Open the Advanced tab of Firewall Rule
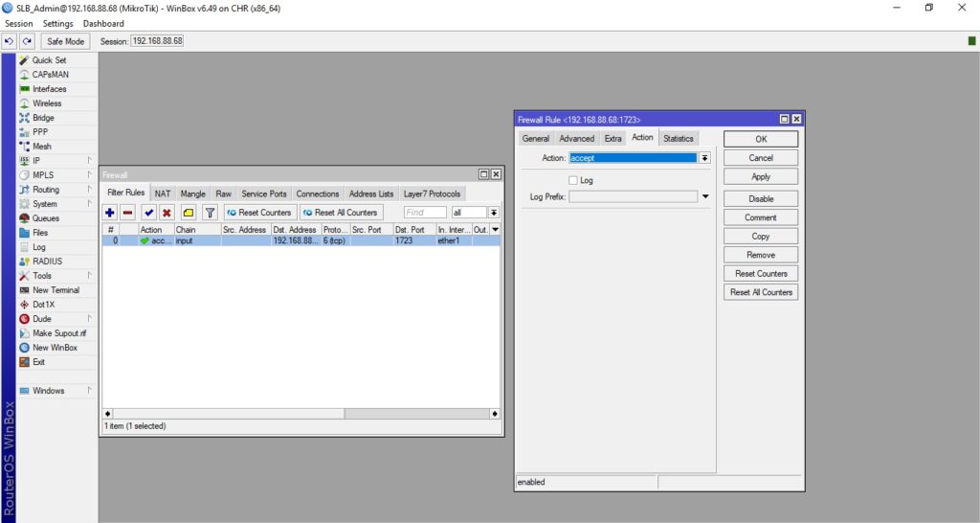Image resolution: width=980 pixels, height=523 pixels. click(577, 139)
